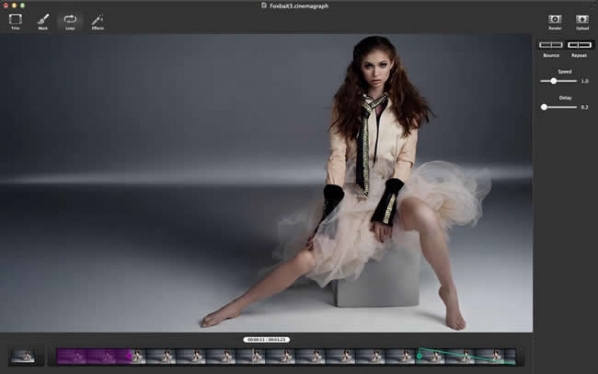The width and height of the screenshot is (598, 374).
Task: Click the Speed slider knob
Action: pyautogui.click(x=554, y=81)
